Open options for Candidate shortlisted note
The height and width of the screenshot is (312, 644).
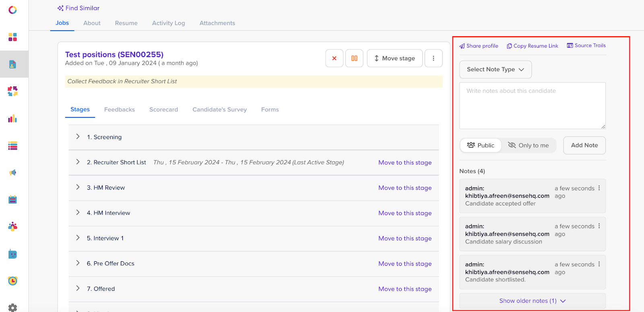coord(599,264)
